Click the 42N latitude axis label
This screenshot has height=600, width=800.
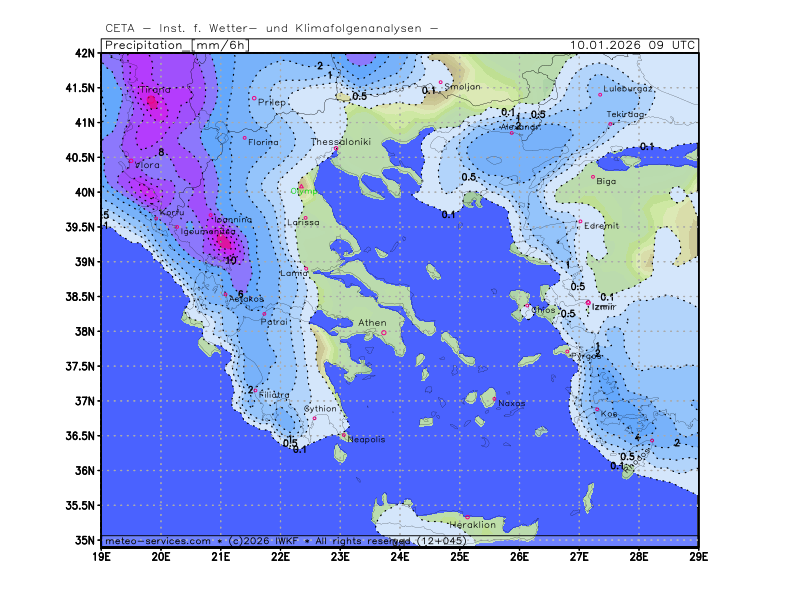(86, 53)
